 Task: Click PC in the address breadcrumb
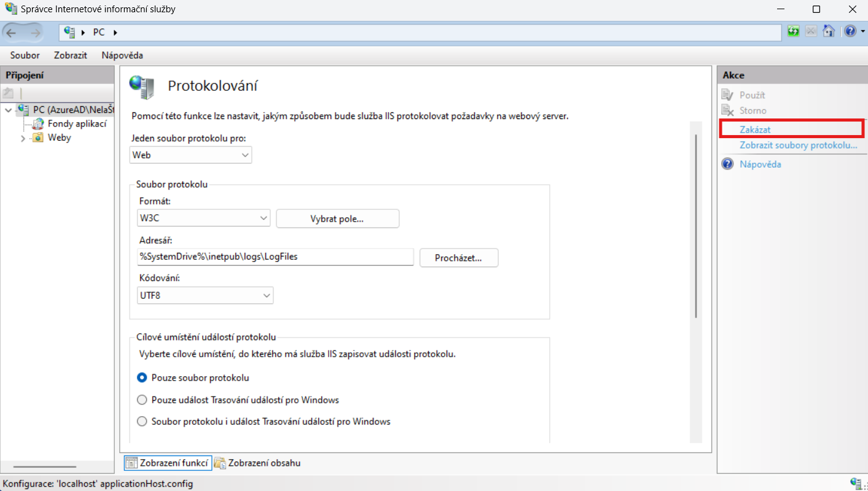[99, 32]
